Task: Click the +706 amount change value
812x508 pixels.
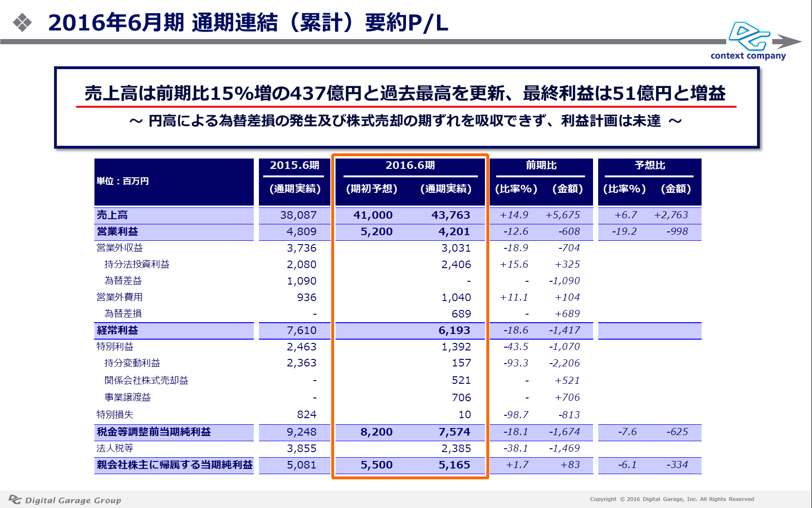Action: pos(567,397)
